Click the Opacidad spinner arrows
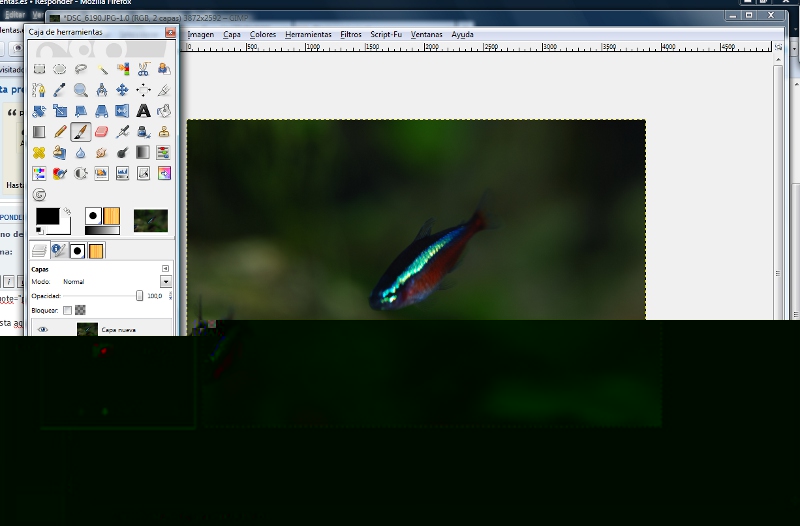Image resolution: width=800 pixels, height=526 pixels. point(170,296)
